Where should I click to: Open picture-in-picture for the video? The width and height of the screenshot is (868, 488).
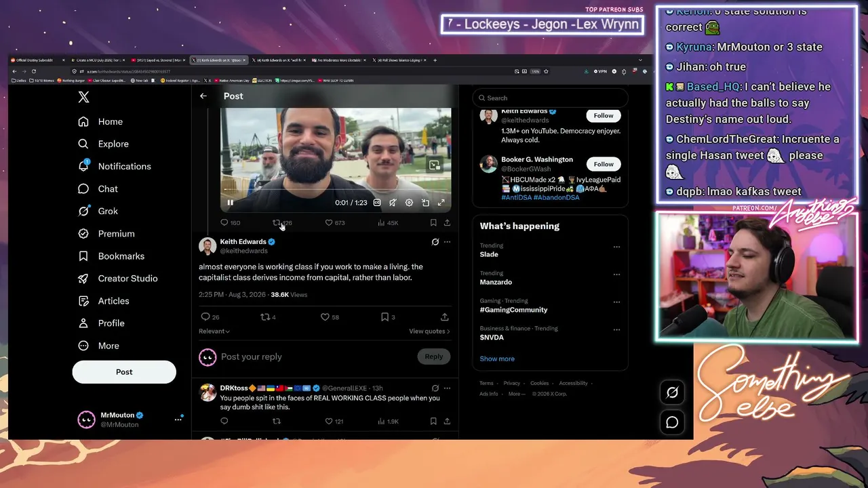425,203
